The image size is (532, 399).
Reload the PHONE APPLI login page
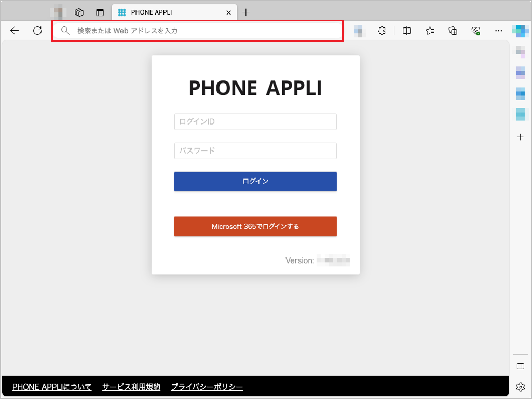(37, 31)
